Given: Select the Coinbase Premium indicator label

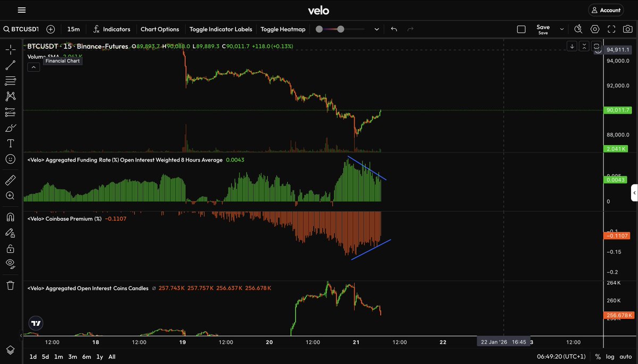Looking at the screenshot, I should coord(64,218).
